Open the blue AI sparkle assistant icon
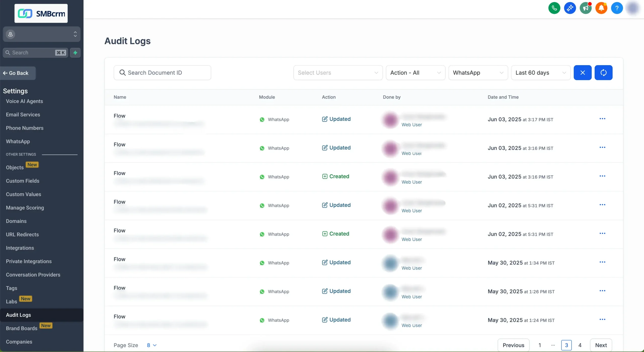 570,8
